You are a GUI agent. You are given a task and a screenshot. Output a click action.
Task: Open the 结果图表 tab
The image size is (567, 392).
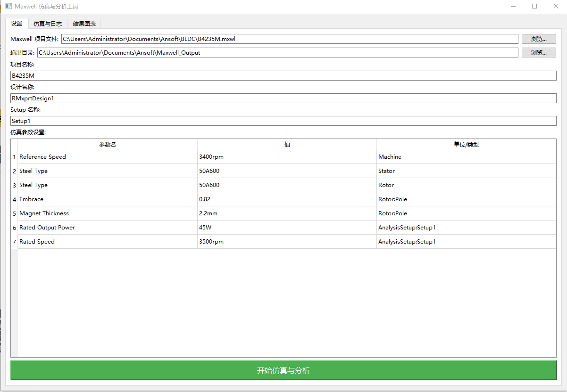tap(84, 24)
